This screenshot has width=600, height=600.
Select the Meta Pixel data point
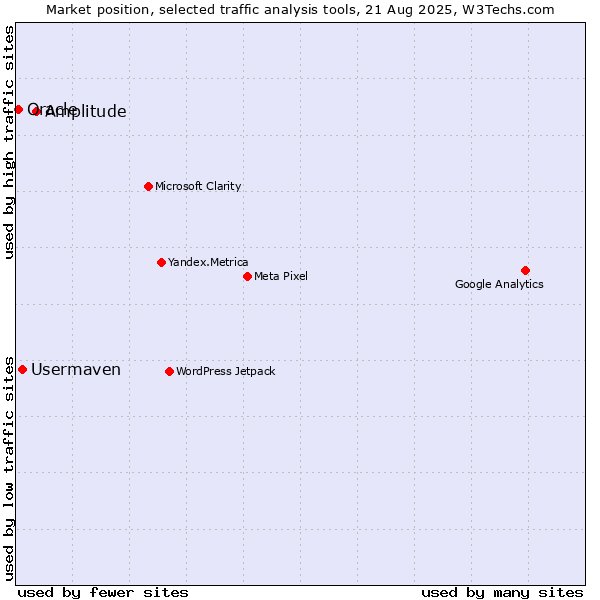pos(248,276)
